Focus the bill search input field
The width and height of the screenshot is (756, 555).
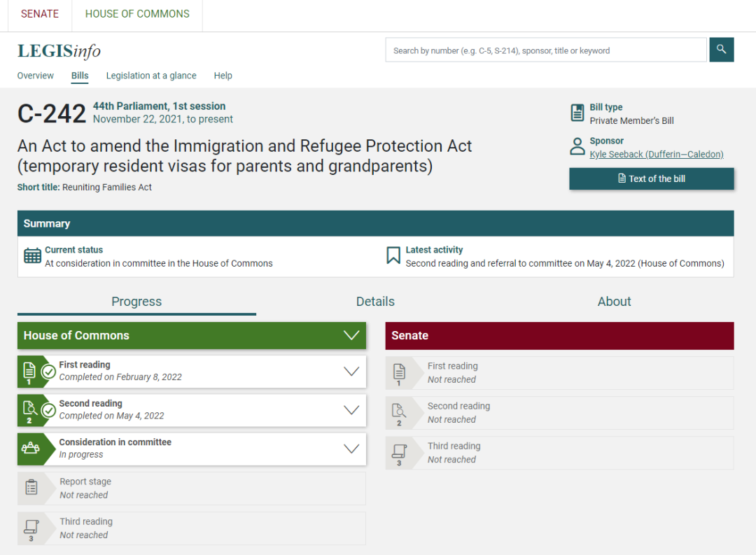(546, 50)
